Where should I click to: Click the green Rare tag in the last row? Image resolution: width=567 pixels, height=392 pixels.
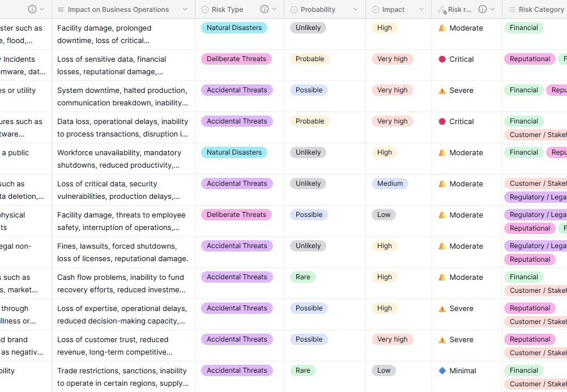302,370
